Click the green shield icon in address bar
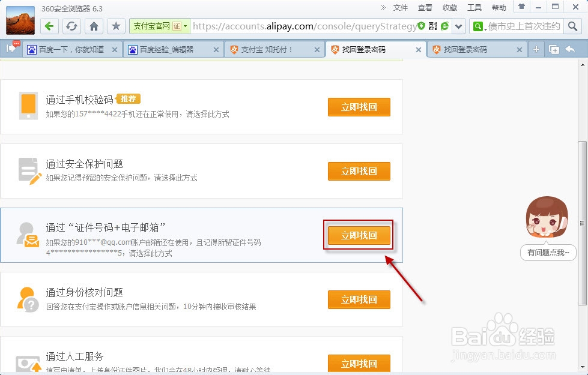Viewport: 588px width, 375px height. point(421,26)
